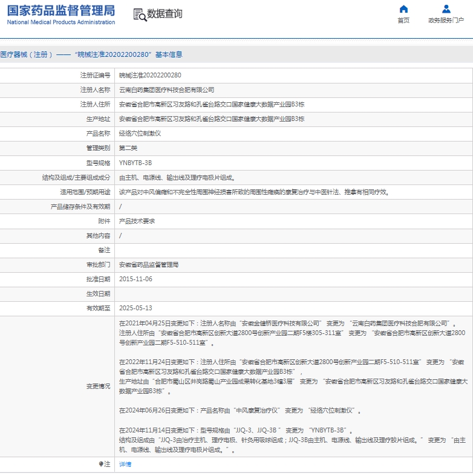Click model value YNBYTB-3B
The width and height of the screenshot is (473, 476).
[x=135, y=163]
